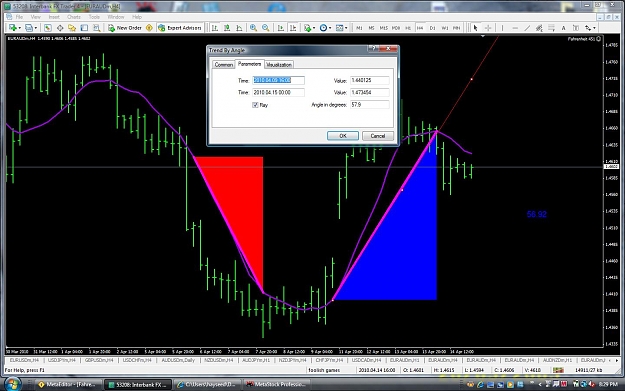Switch to the Visualization tab in dialog

[279, 65]
